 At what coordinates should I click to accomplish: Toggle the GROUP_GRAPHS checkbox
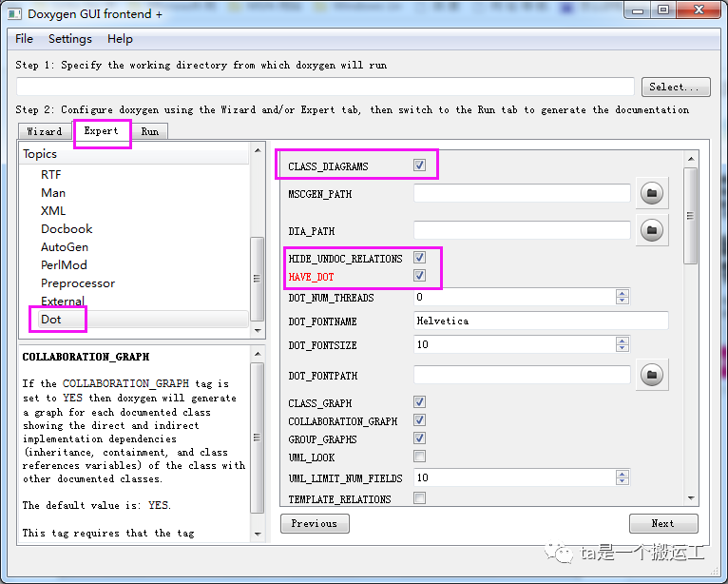(420, 438)
